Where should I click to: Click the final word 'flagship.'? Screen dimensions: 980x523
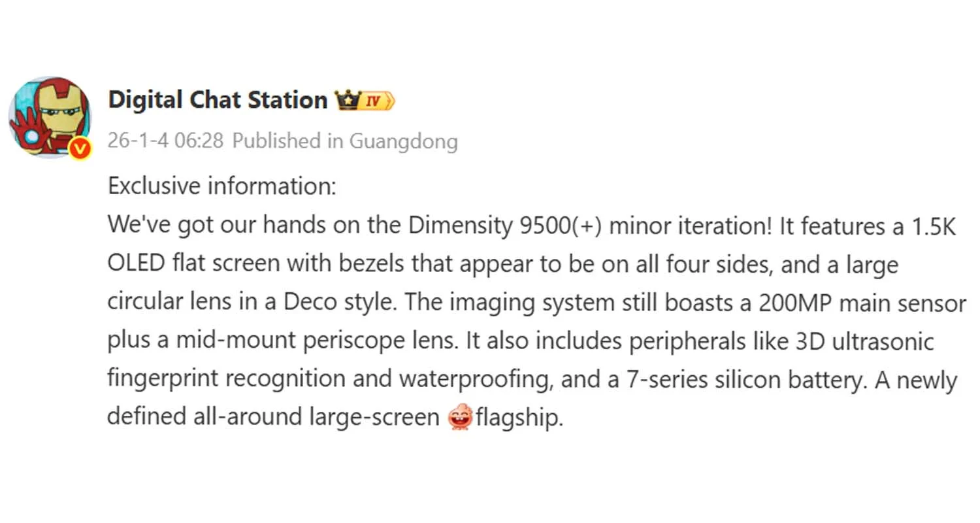tap(519, 418)
